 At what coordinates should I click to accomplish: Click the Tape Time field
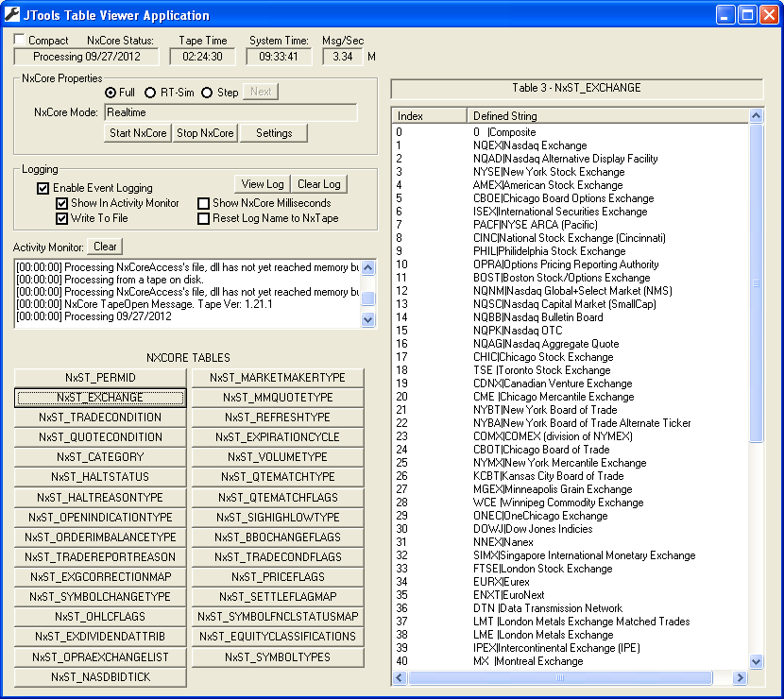[x=202, y=57]
